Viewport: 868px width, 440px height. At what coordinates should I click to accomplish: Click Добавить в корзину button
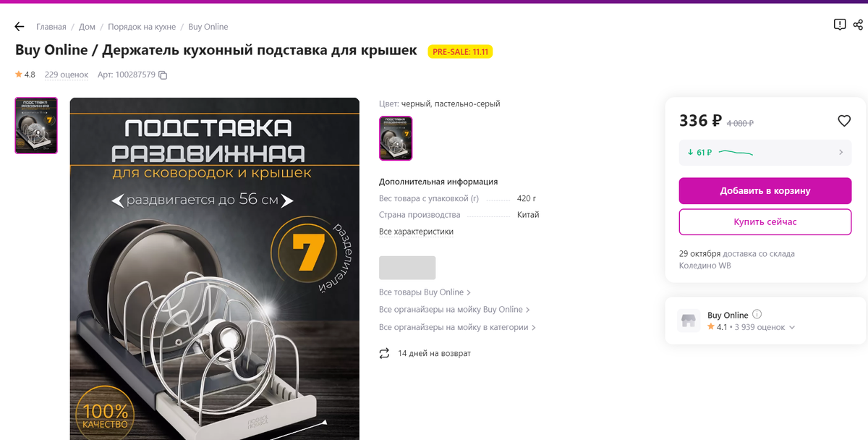[x=765, y=191]
